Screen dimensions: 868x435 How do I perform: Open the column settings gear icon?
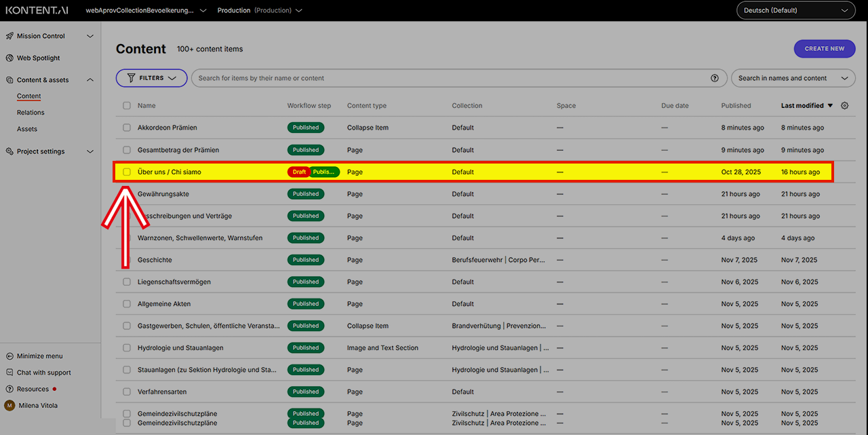point(844,106)
